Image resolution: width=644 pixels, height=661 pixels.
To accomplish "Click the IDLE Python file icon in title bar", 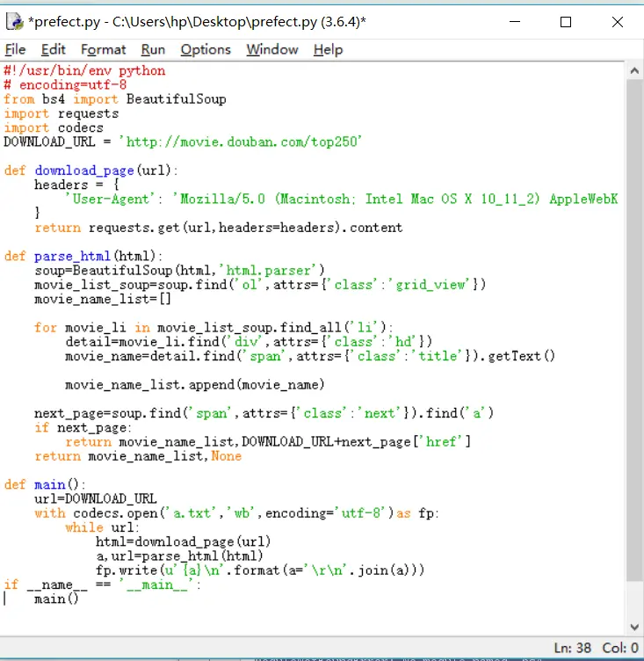I will click(14, 21).
